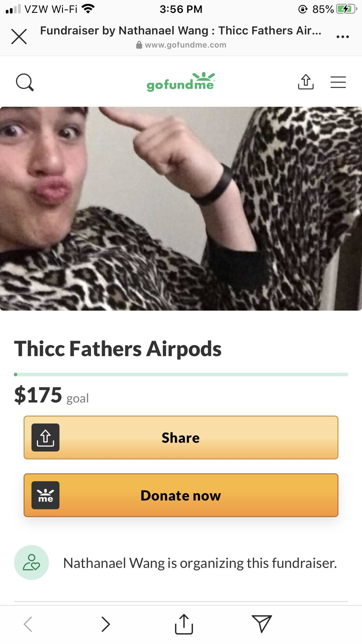Tap the share icon in GoFundMe header

(x=305, y=82)
